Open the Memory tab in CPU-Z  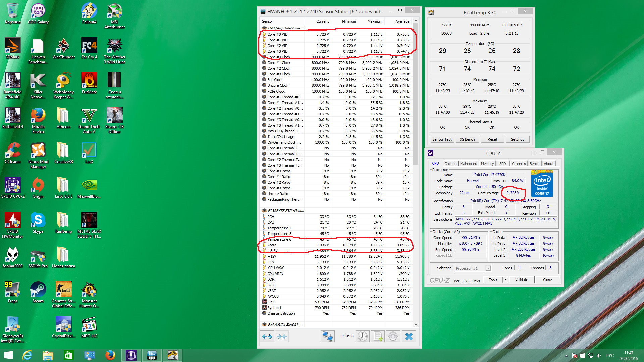click(487, 164)
